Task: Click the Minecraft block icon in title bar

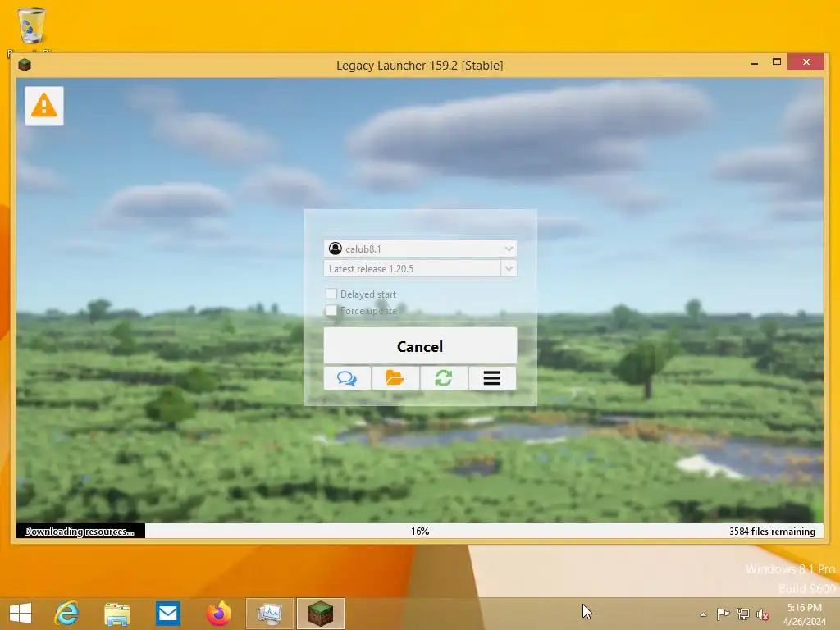Action: coord(24,66)
